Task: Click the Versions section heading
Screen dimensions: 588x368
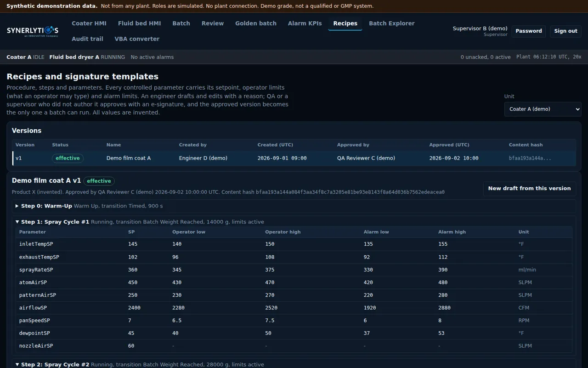Action: [27, 131]
